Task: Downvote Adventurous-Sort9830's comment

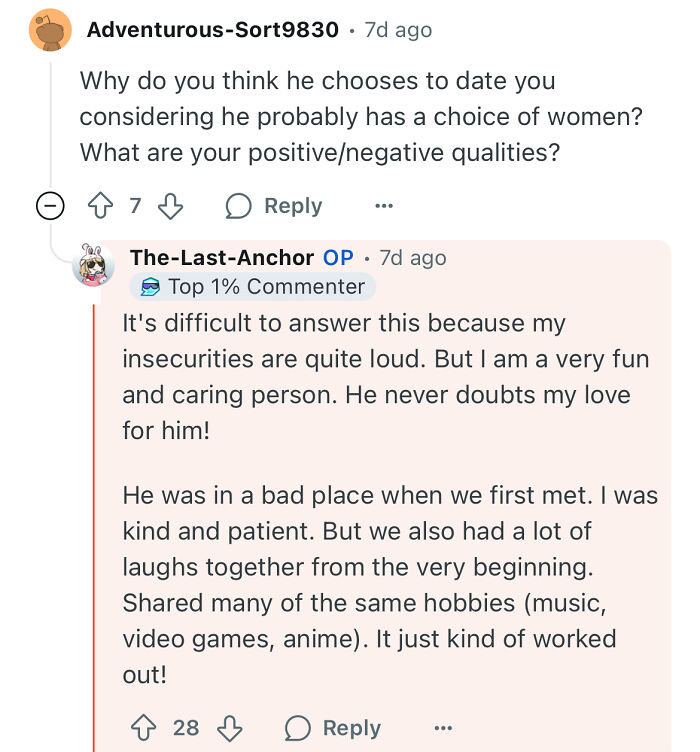Action: (x=171, y=207)
